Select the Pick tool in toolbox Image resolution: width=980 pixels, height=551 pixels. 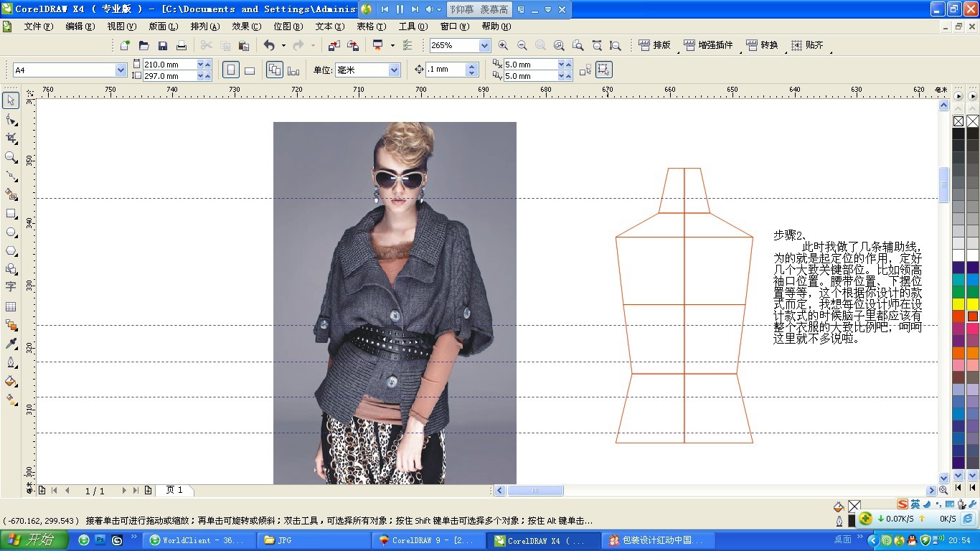tap(11, 100)
